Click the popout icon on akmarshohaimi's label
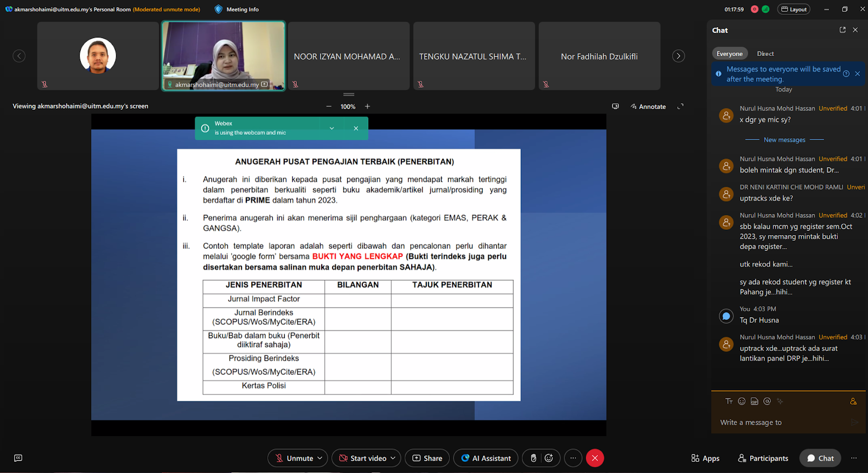The image size is (868, 473). 264,85
